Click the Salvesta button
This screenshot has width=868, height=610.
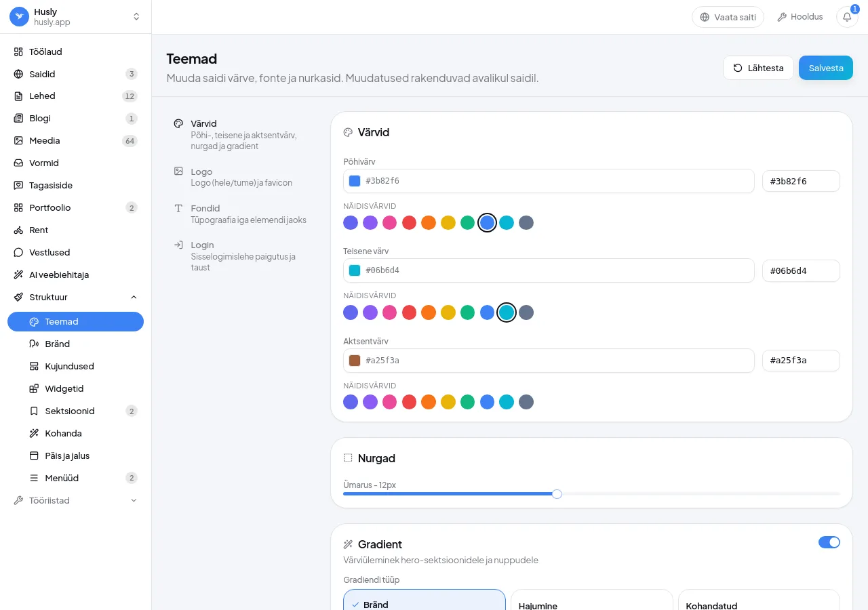click(826, 68)
